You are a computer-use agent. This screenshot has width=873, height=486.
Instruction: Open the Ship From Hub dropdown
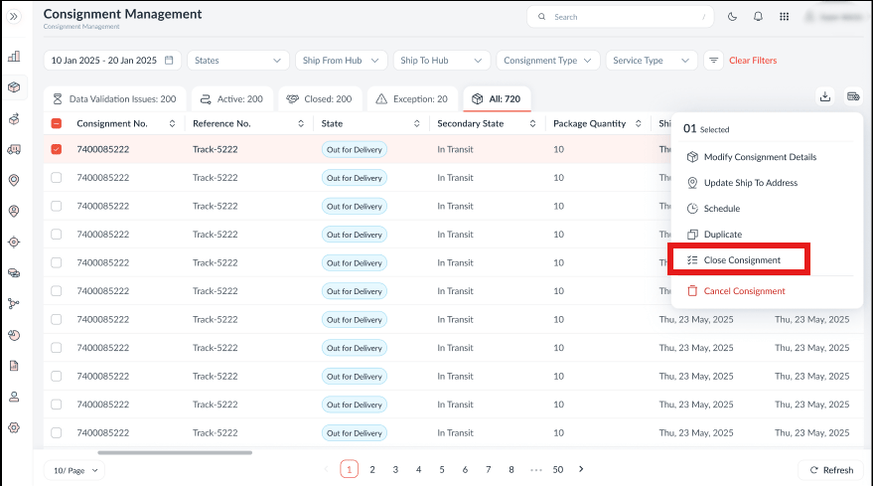340,60
